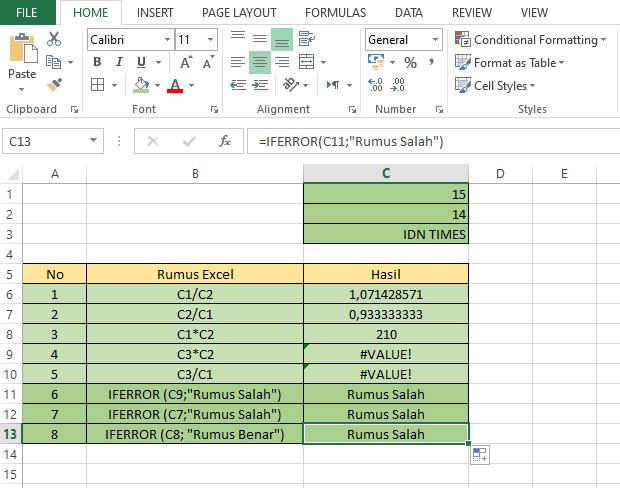620x488 pixels.
Task: Click the Select All corner triangle
Action: tap(13, 174)
